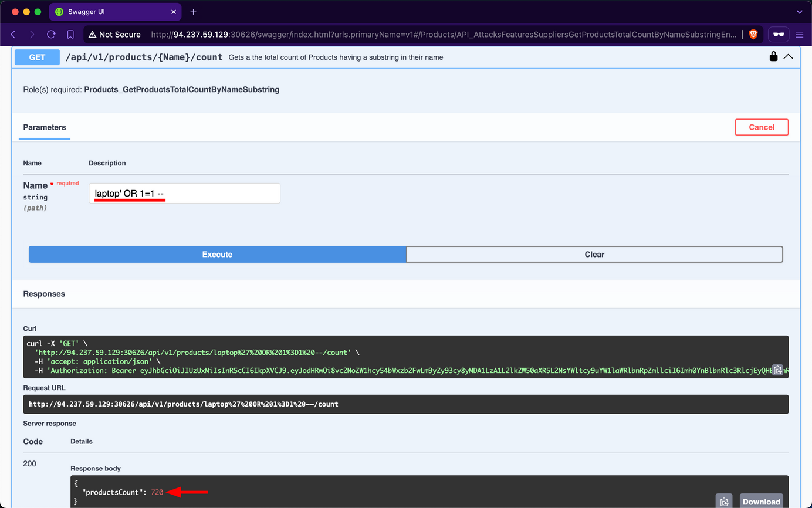Screen dimensions: 812x508
Task: Cancel the Try it out mode
Action: (x=761, y=127)
